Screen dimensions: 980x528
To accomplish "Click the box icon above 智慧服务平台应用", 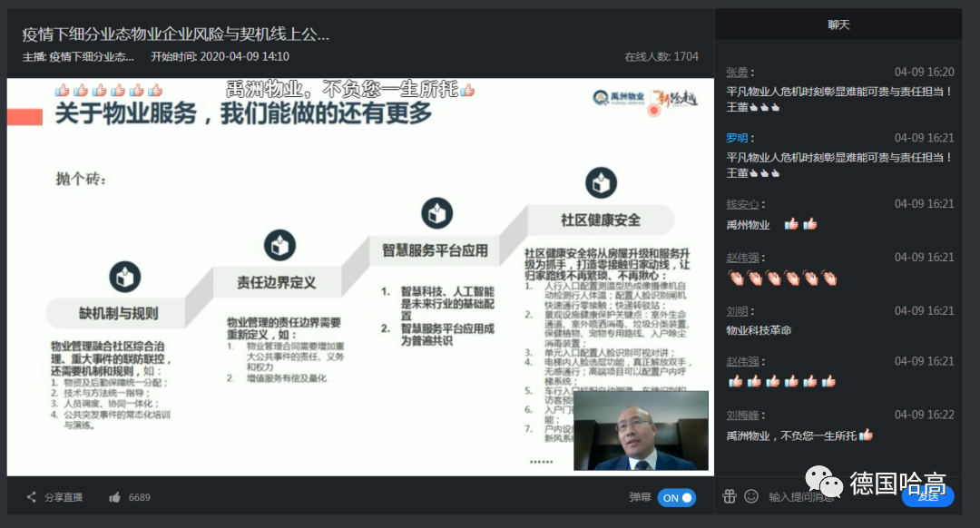I will point(436,213).
